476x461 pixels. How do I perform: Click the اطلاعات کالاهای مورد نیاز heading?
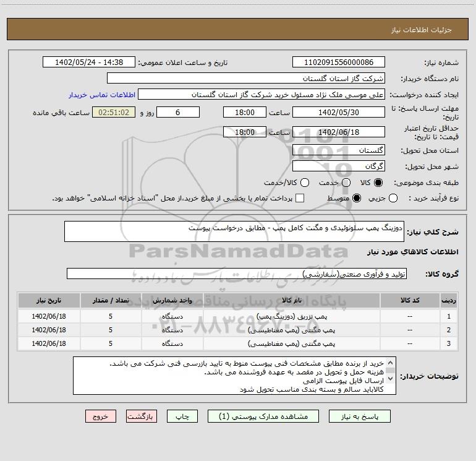[x=413, y=252]
